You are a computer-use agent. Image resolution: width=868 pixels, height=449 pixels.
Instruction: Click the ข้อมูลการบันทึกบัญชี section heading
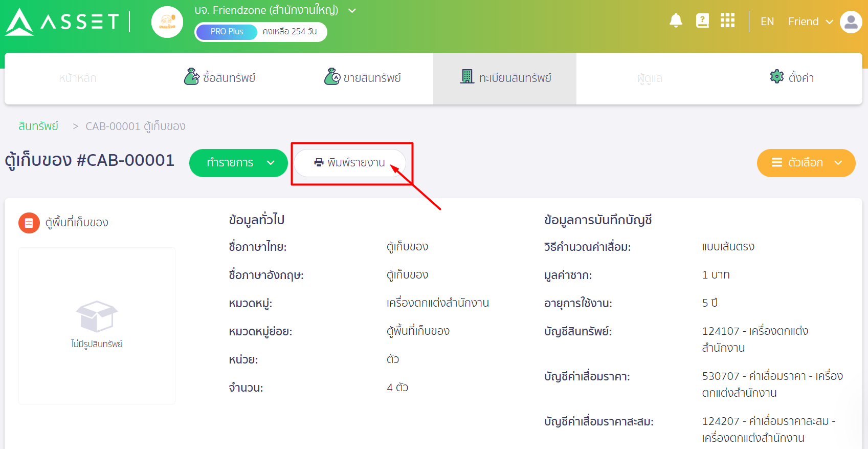598,220
